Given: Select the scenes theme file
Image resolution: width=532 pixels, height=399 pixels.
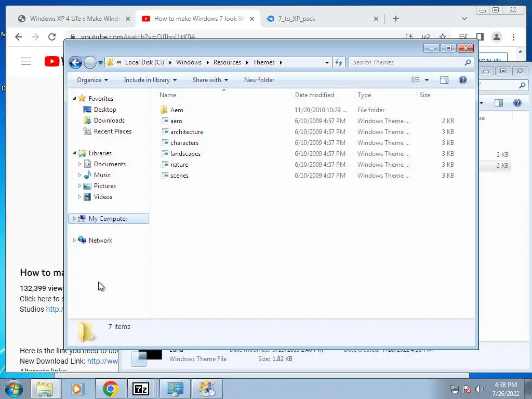Looking at the screenshot, I should click(x=179, y=176).
